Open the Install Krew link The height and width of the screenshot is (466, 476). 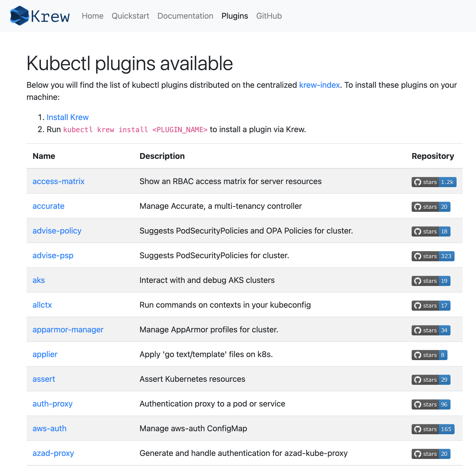point(68,117)
